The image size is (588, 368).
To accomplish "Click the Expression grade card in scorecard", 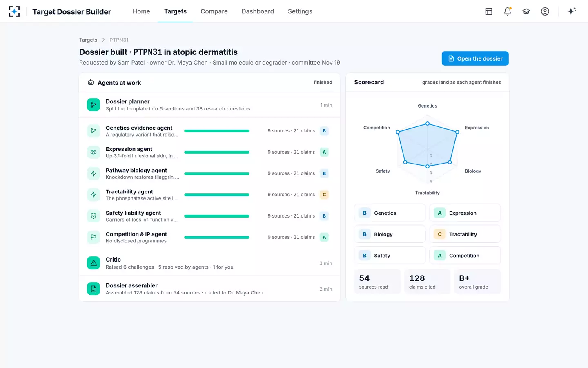I will (x=465, y=213).
